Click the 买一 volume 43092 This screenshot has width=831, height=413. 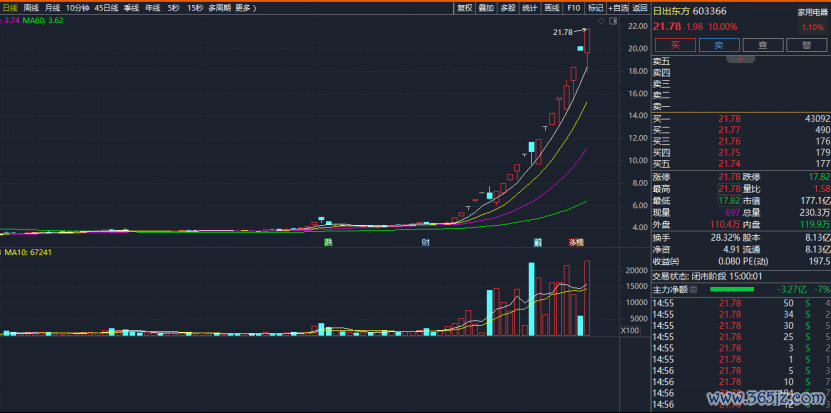click(x=818, y=119)
